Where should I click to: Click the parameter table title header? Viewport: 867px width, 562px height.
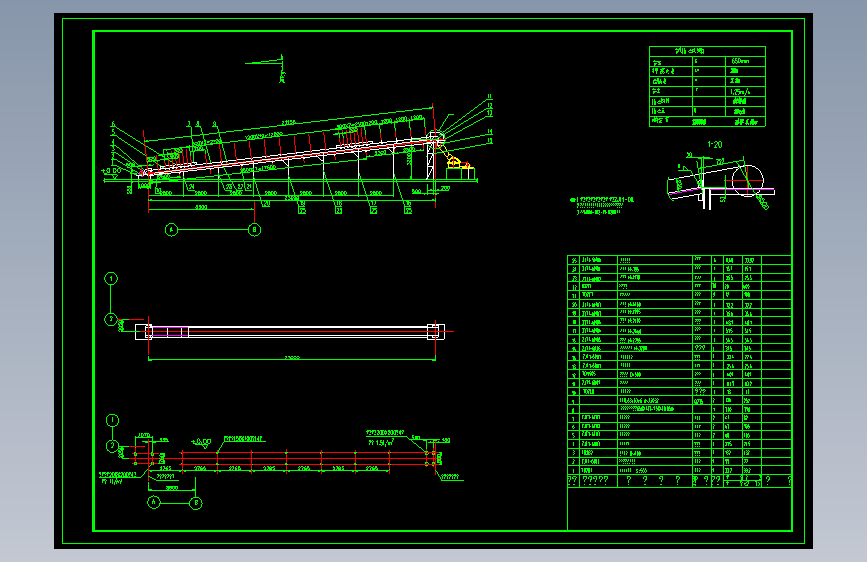click(x=707, y=51)
